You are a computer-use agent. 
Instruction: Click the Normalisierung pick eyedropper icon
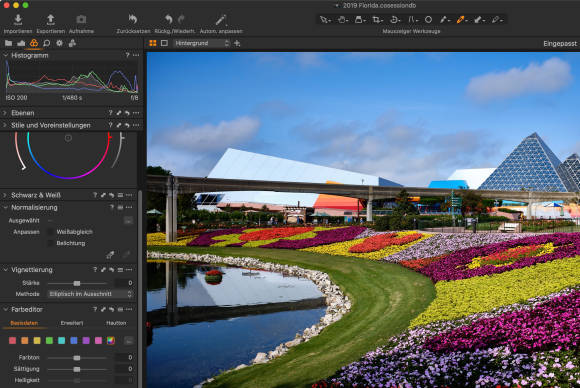click(x=110, y=254)
